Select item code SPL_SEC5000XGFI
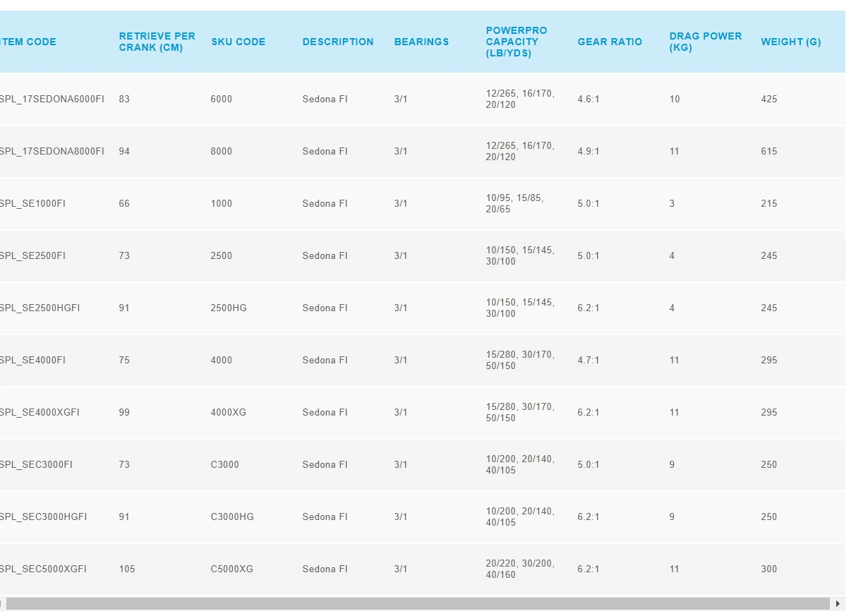 point(43,569)
